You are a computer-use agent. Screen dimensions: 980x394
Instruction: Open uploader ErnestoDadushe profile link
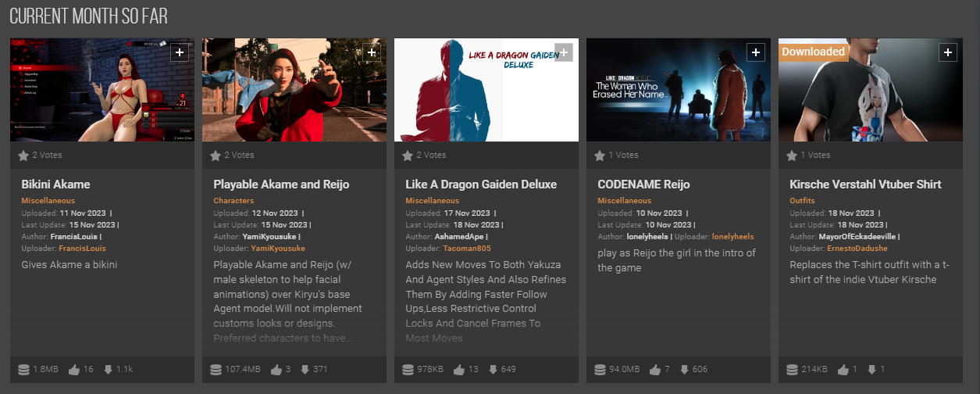click(857, 249)
